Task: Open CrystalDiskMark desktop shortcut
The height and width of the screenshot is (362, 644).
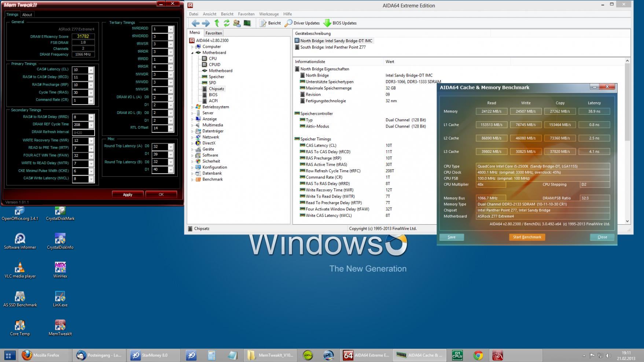Action: coord(60,214)
